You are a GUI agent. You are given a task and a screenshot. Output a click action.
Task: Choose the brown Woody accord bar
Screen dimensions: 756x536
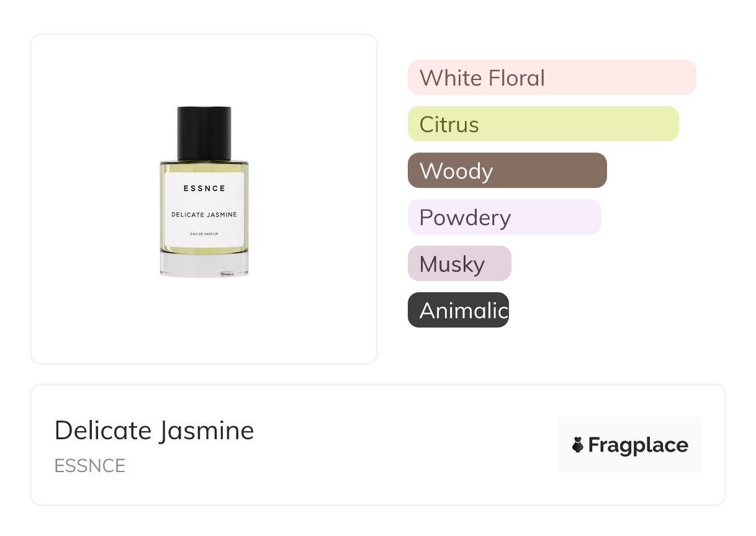click(x=506, y=171)
